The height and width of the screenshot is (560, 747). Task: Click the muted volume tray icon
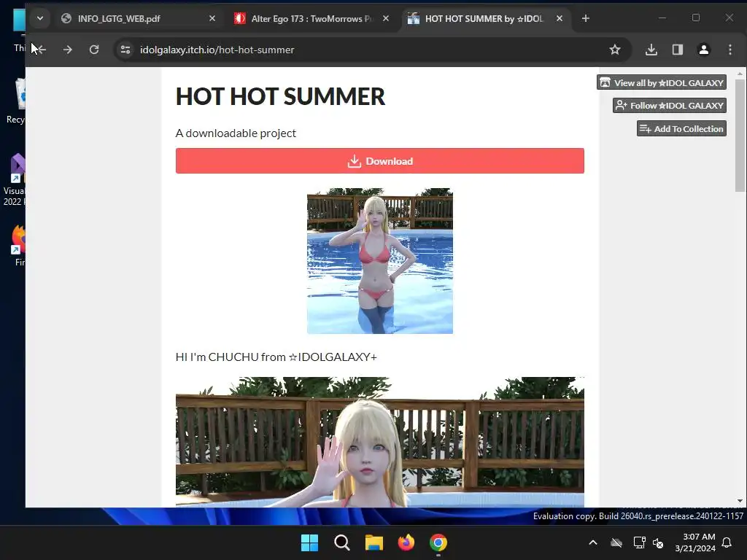(659, 542)
